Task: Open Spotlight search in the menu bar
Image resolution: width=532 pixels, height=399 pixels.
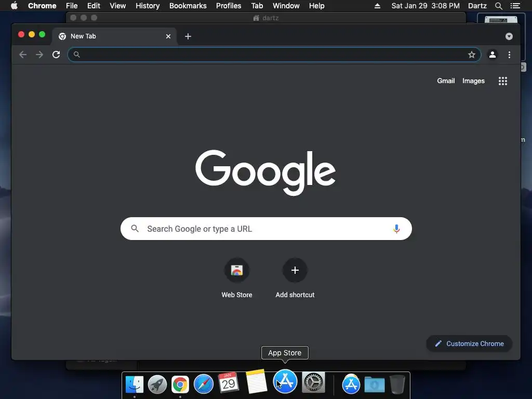Action: [x=498, y=6]
